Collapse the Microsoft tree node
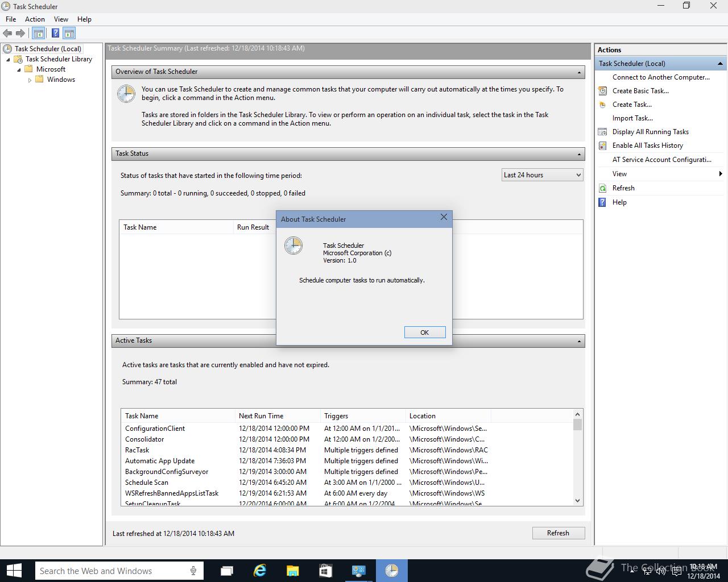This screenshot has width=728, height=582. (19, 69)
